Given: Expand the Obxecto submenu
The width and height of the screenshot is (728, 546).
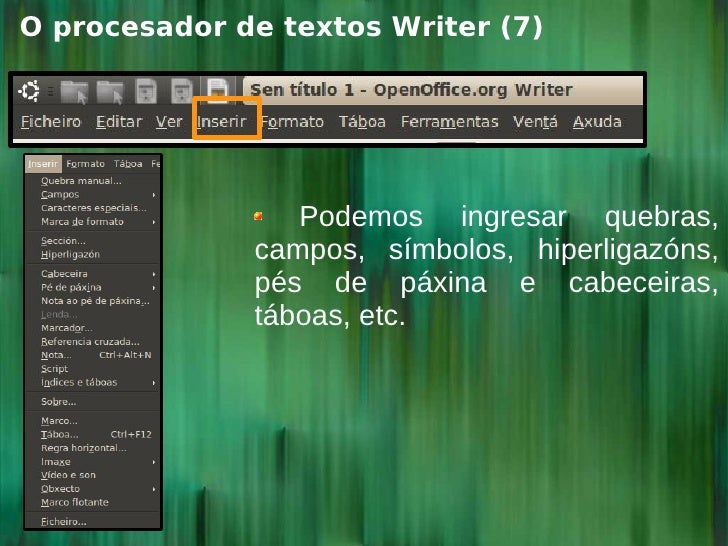Looking at the screenshot, I should [93, 489].
